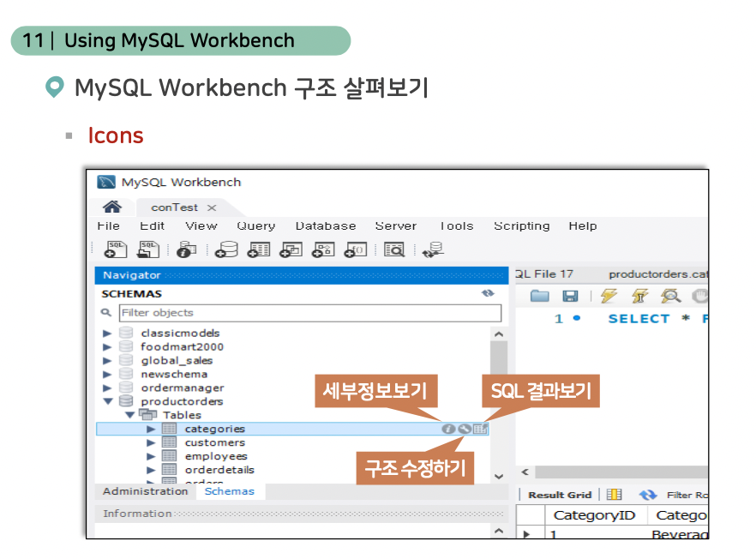Create a new SQL tab icon
This screenshot has height=559, width=756.
[x=115, y=249]
